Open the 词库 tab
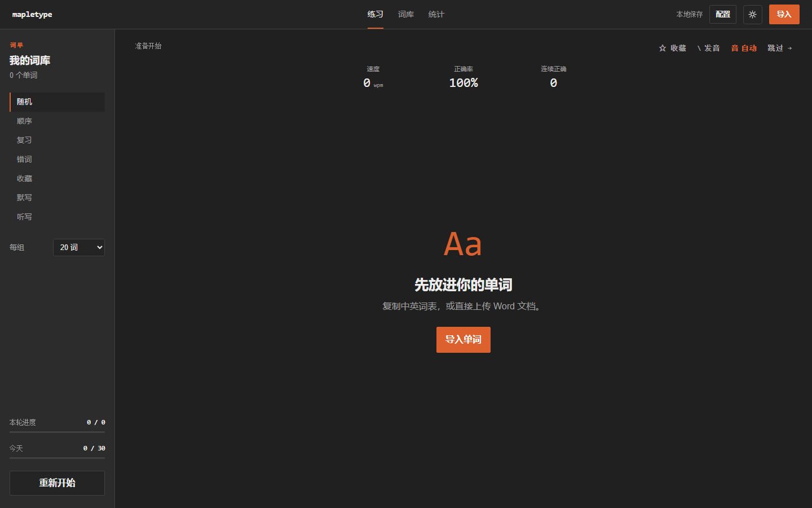Viewport: 812px width, 508px height. click(406, 15)
